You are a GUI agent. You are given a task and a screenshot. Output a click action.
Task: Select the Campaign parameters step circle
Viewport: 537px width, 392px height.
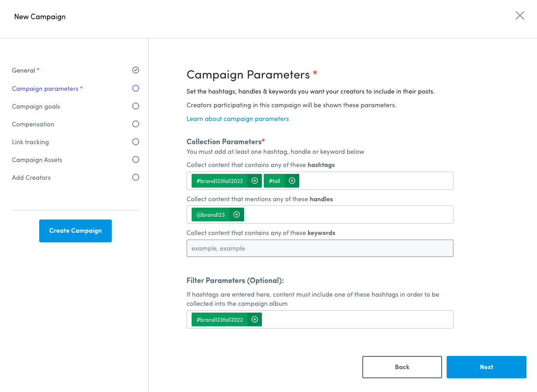[x=136, y=88]
